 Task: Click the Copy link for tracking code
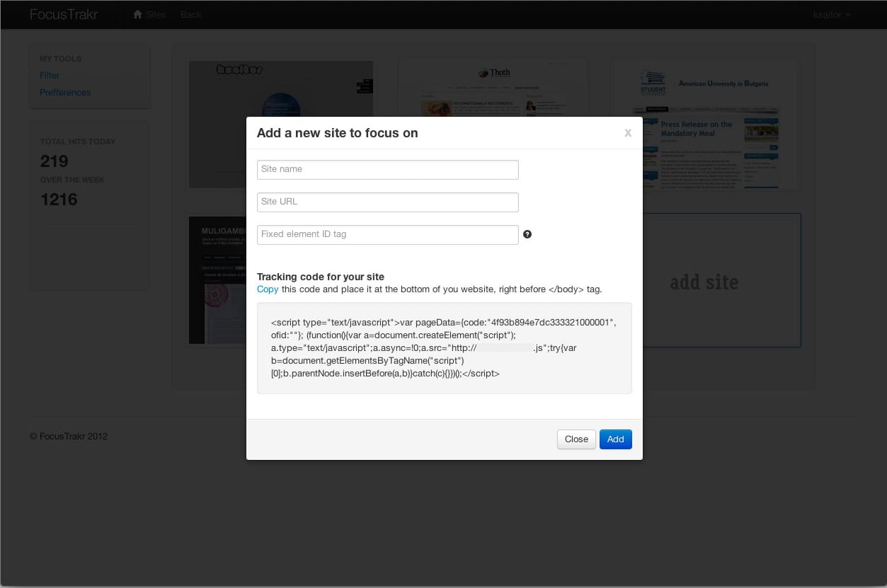(268, 289)
